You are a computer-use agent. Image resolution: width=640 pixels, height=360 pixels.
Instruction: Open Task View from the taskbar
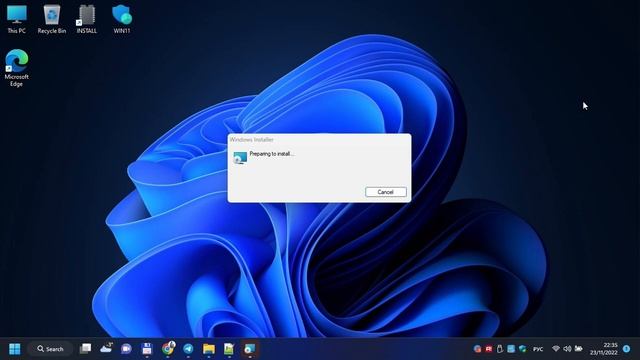click(85, 349)
